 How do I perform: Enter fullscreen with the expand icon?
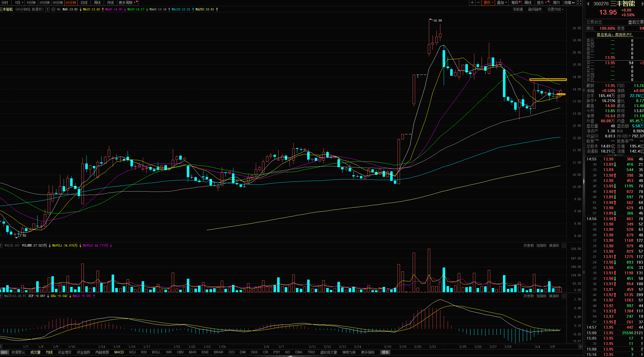(579, 3)
